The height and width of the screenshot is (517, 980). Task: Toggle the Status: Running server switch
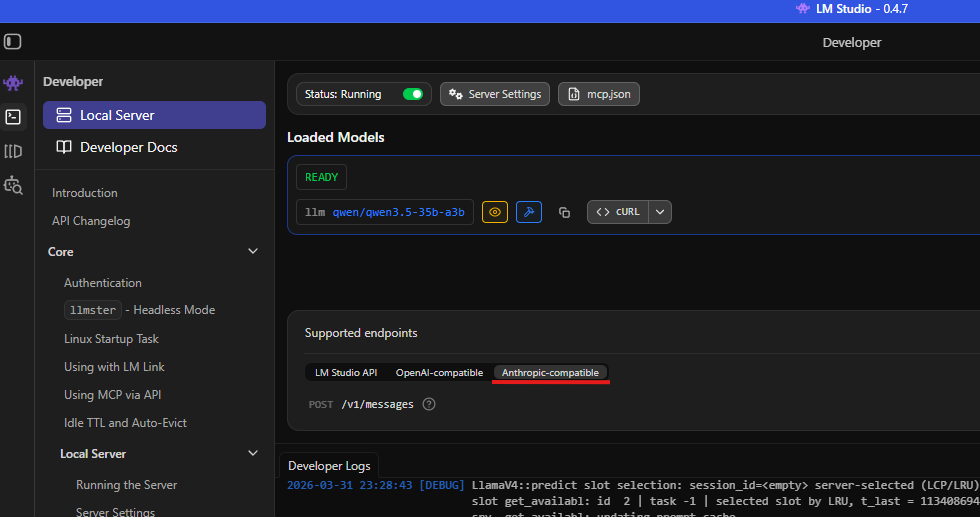coord(412,94)
